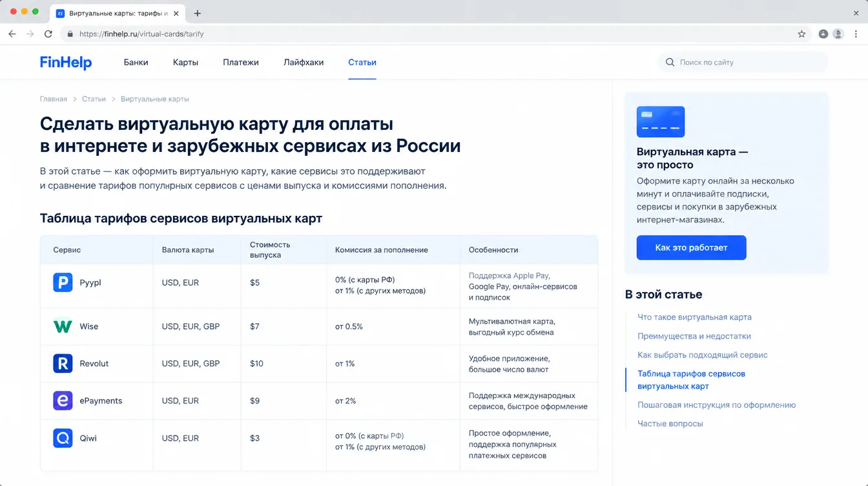Open the Платежи menu item
This screenshot has width=868, height=486.
point(241,63)
